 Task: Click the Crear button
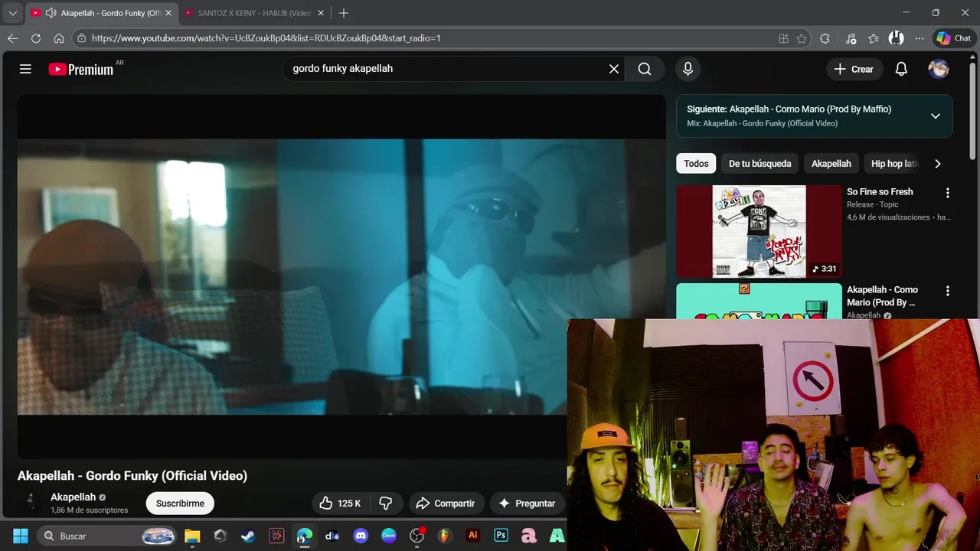tap(854, 69)
